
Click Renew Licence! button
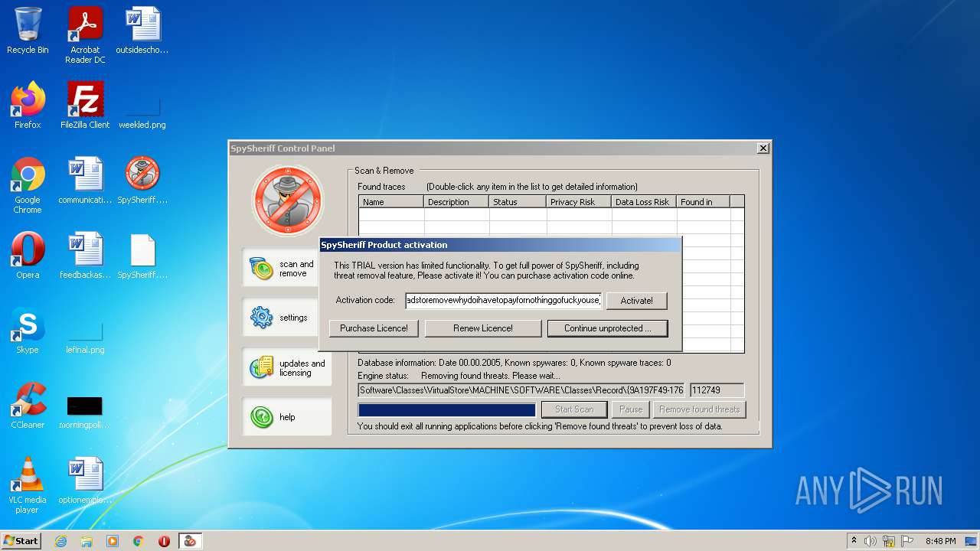(x=482, y=328)
